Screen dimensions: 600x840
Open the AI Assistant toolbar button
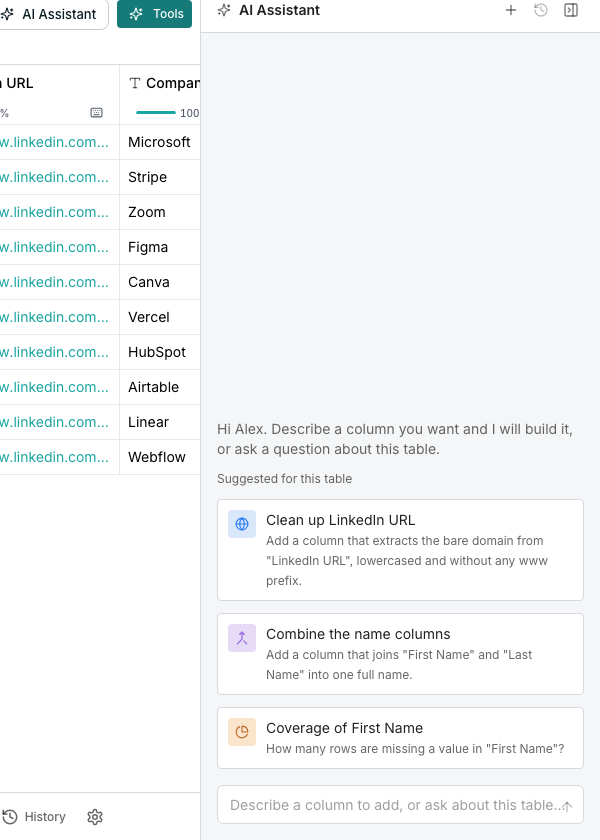pyautogui.click(x=54, y=14)
